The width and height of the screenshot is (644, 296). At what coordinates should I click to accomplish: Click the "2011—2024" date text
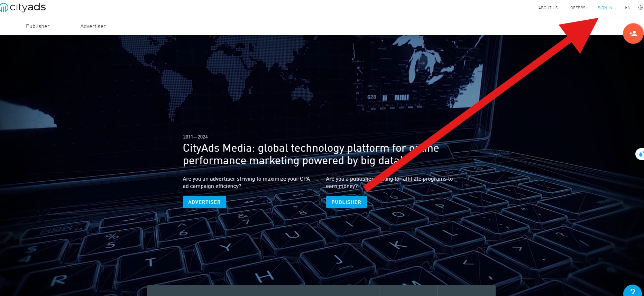click(x=195, y=137)
